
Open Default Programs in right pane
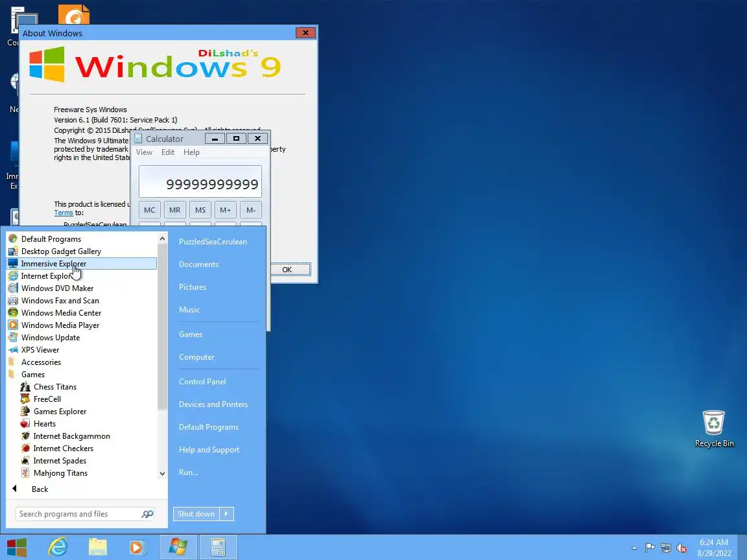[x=209, y=427]
